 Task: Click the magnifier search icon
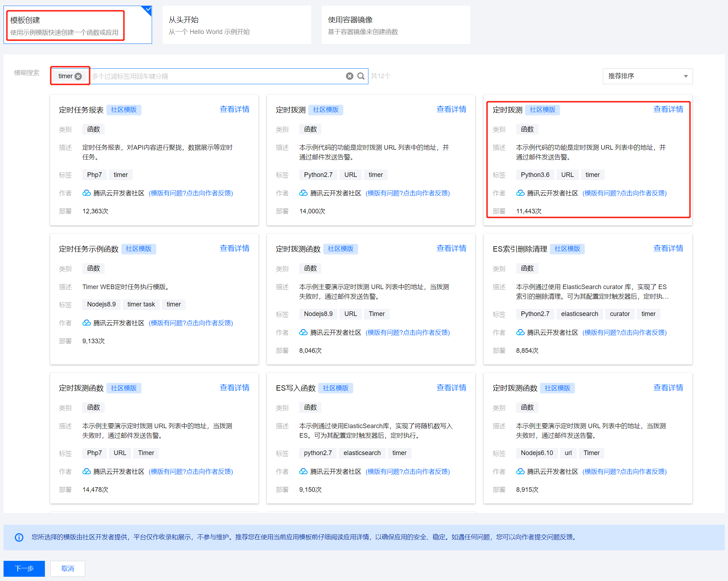pos(361,76)
